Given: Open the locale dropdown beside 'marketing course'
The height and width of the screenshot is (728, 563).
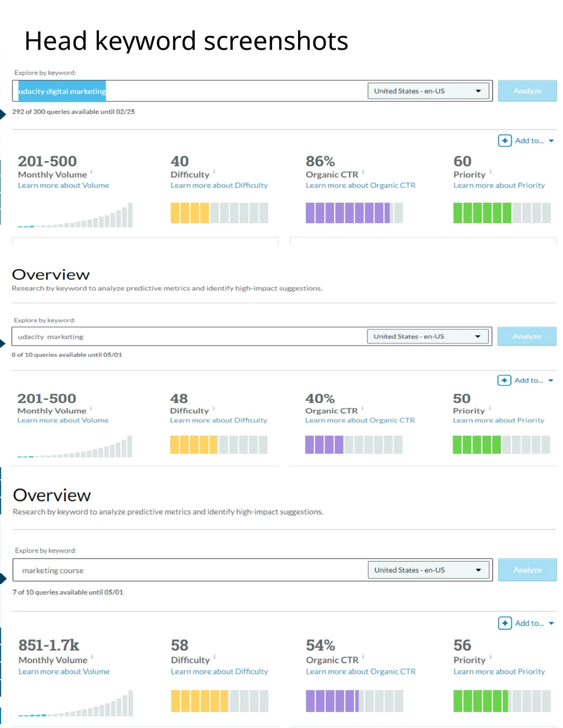Looking at the screenshot, I should pos(428,570).
